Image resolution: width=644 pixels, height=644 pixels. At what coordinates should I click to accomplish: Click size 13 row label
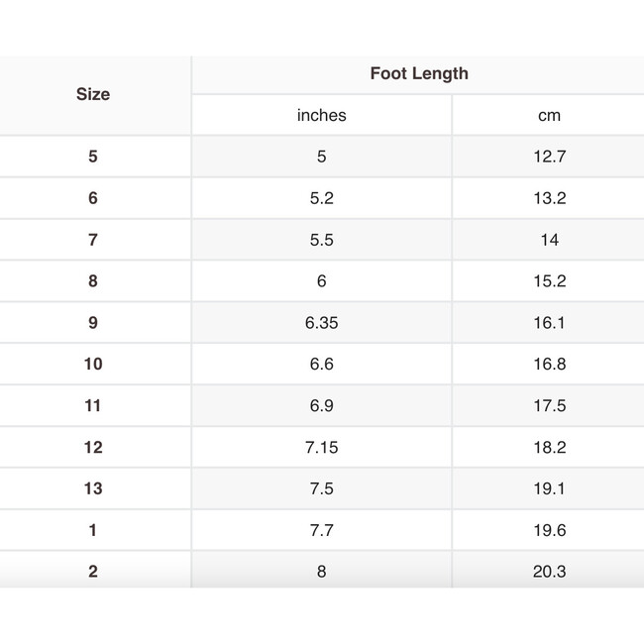click(x=93, y=489)
